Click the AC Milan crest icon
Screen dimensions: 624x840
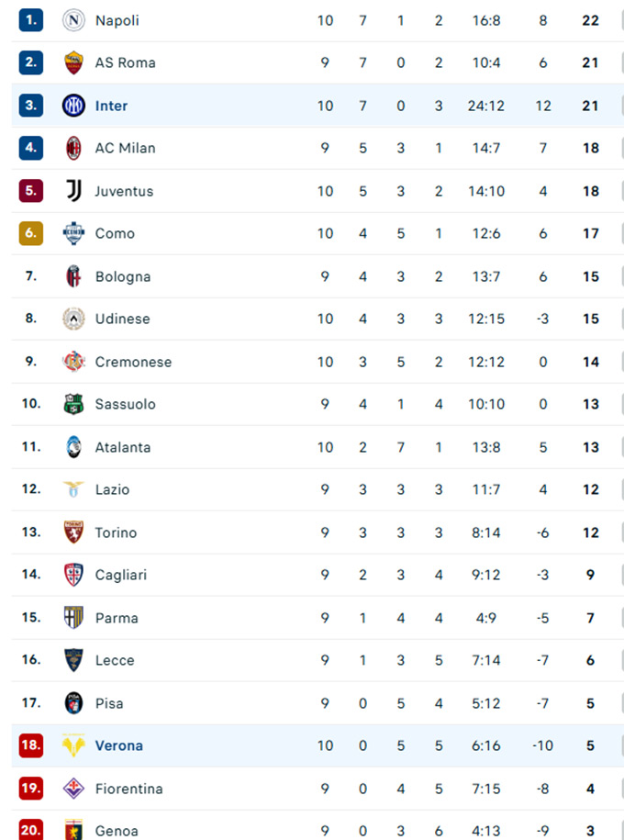73,148
